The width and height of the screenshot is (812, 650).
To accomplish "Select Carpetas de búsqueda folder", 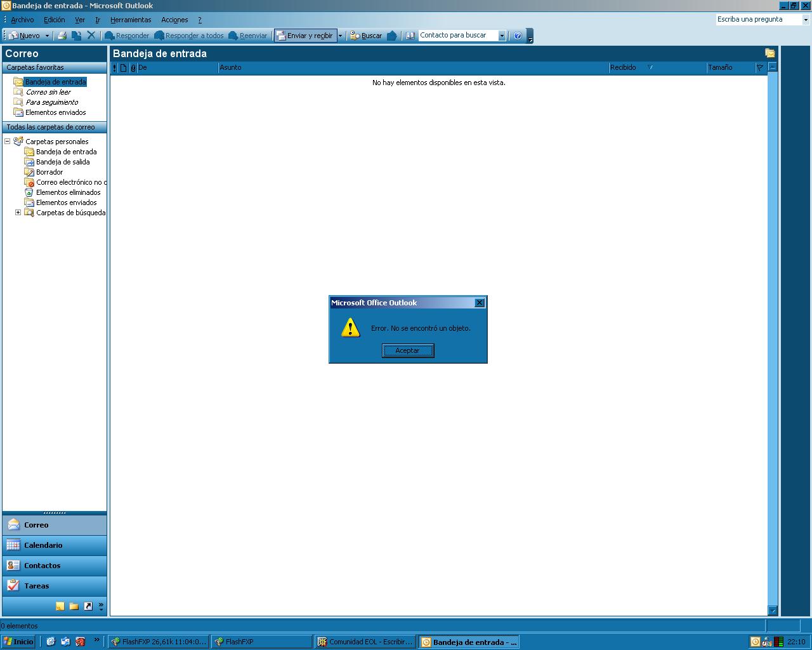I will point(71,213).
